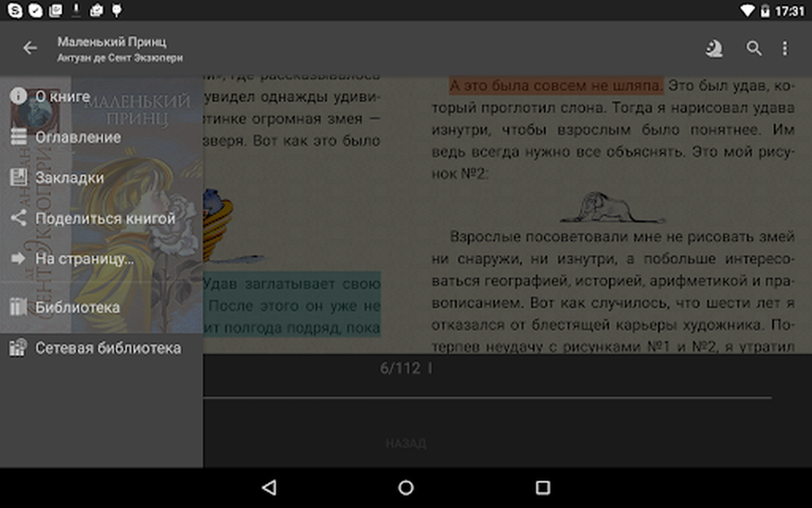Tap the 6/112 page indicator
The image size is (812, 508).
click(400, 368)
